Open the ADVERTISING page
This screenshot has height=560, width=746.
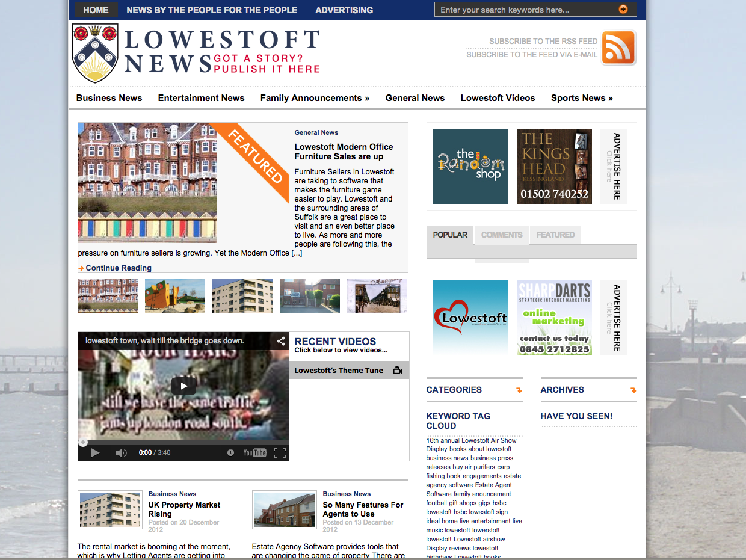coord(344,10)
